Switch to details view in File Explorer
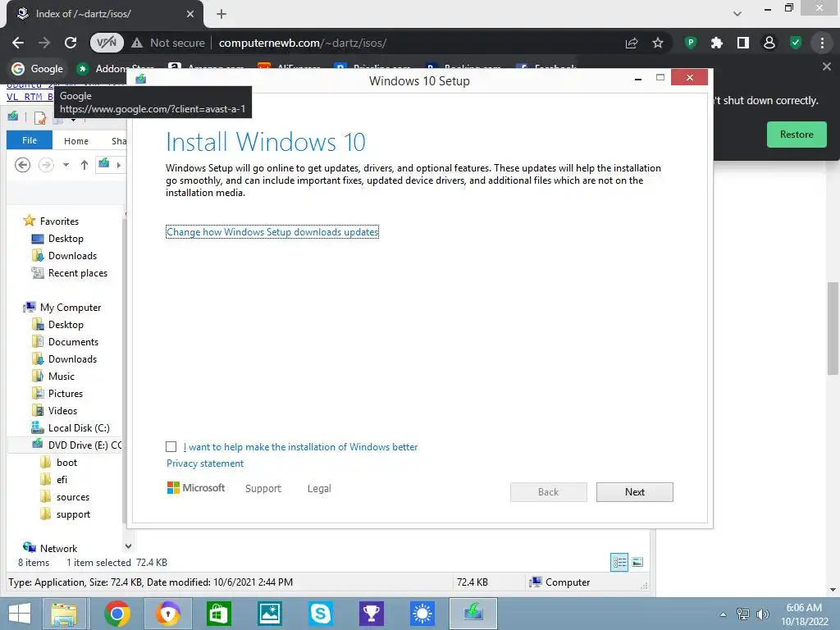 619,562
